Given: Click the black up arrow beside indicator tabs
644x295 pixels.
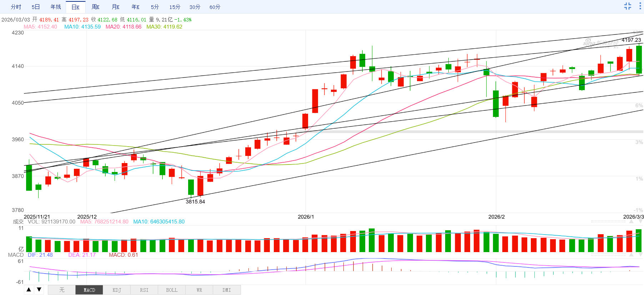Looking at the screenshot, I should coord(29,290).
